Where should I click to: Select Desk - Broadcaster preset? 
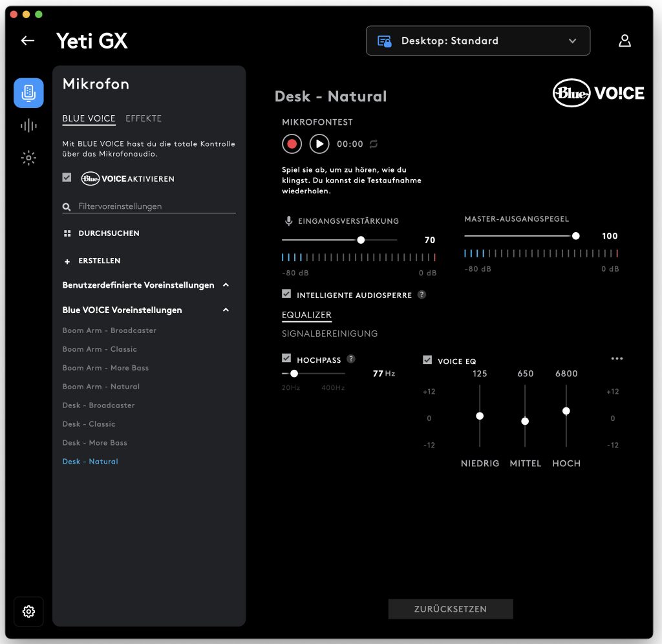[x=98, y=405]
